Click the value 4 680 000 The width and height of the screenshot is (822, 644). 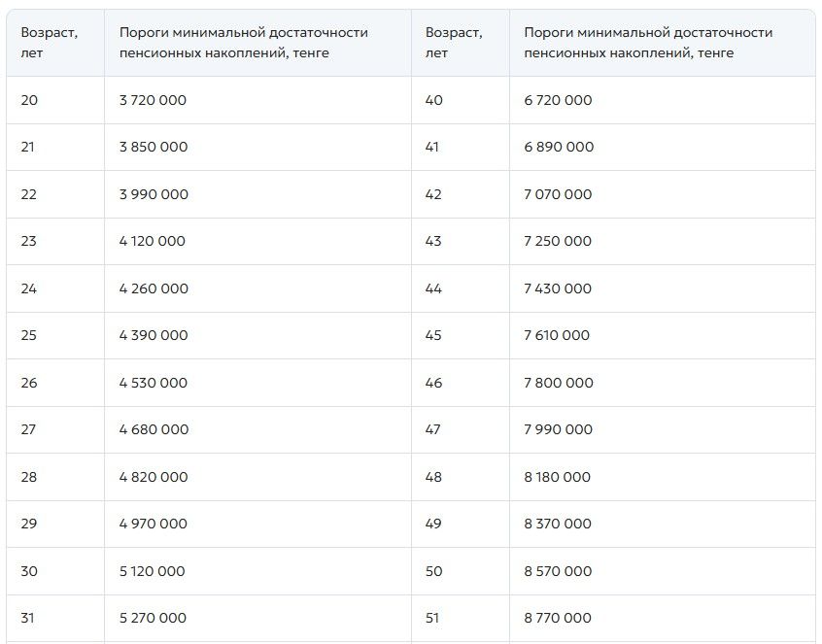pos(154,429)
